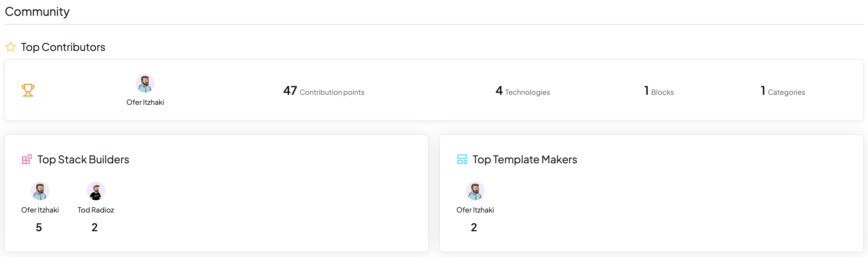This screenshot has width=868, height=257.
Task: Click the 1 Blocks count
Action: [x=646, y=90]
